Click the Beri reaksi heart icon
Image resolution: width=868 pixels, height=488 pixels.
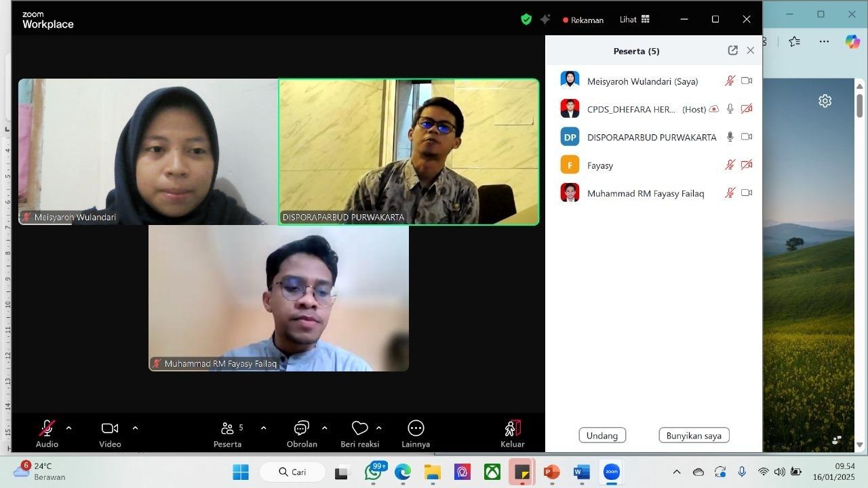coord(359,428)
